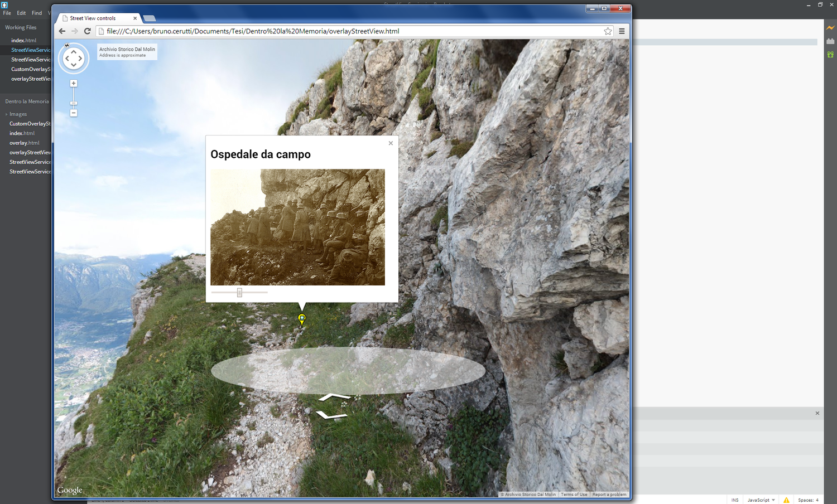Reset view north using N compass marker
This screenshot has height=504, width=837.
(x=67, y=46)
